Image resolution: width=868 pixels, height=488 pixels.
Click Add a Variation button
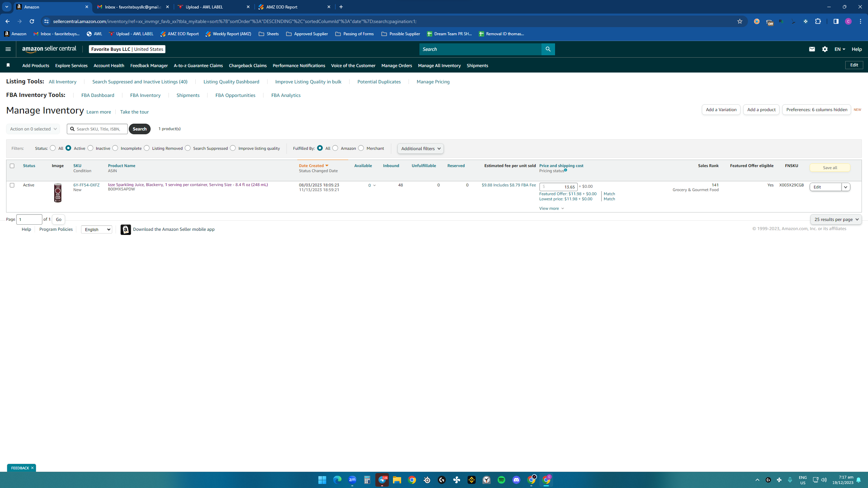(x=721, y=109)
